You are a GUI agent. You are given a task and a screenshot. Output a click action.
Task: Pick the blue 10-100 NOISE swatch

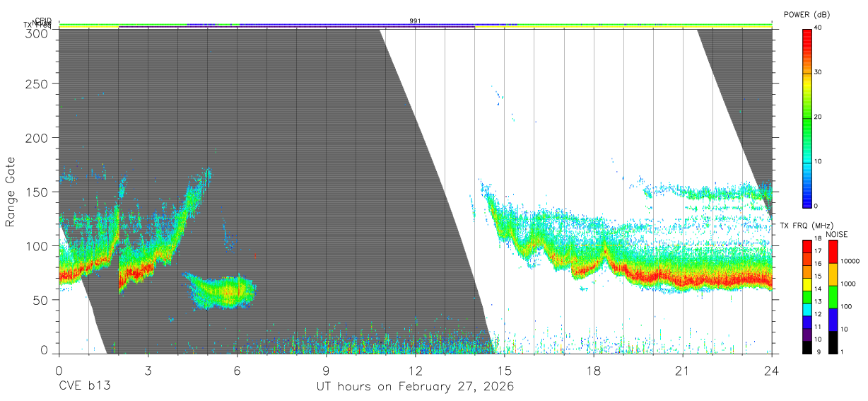[833, 319]
